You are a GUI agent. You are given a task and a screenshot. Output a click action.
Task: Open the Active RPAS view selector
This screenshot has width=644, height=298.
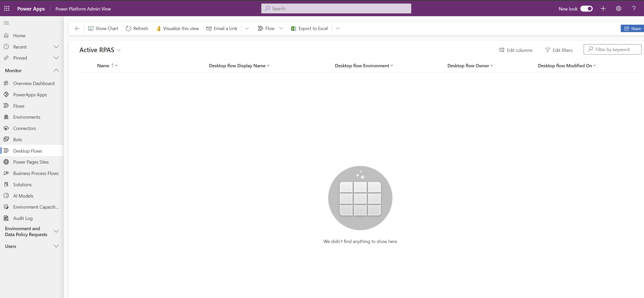click(x=119, y=50)
